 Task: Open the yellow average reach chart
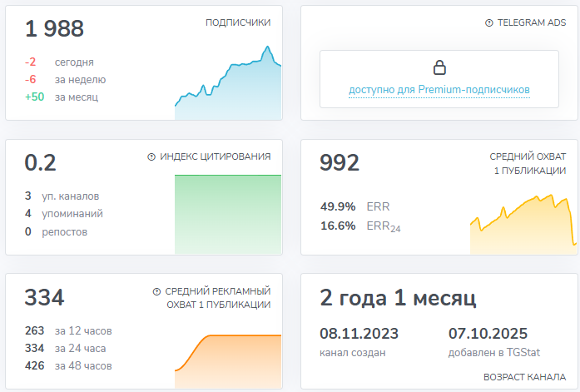click(x=523, y=226)
